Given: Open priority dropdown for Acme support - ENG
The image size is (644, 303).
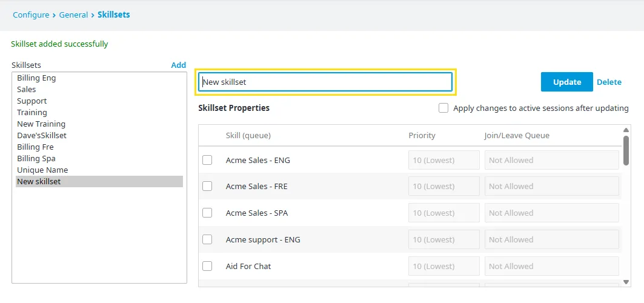Looking at the screenshot, I should [x=444, y=240].
